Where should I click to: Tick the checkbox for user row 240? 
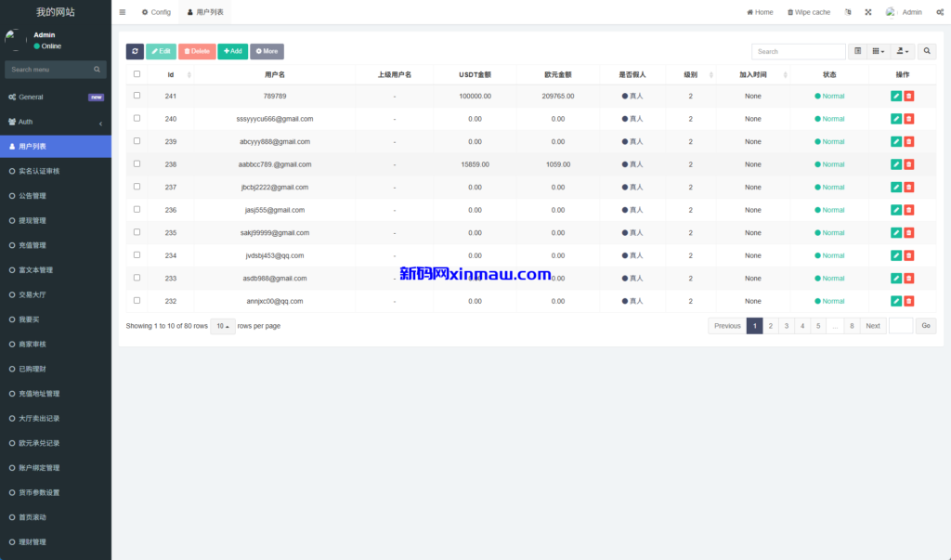pos(137,118)
